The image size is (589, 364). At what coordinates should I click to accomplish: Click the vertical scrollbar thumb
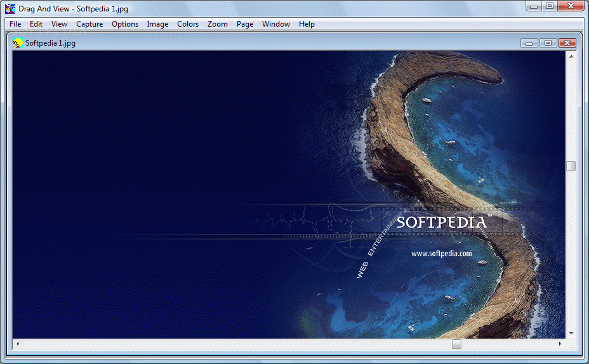pos(571,166)
